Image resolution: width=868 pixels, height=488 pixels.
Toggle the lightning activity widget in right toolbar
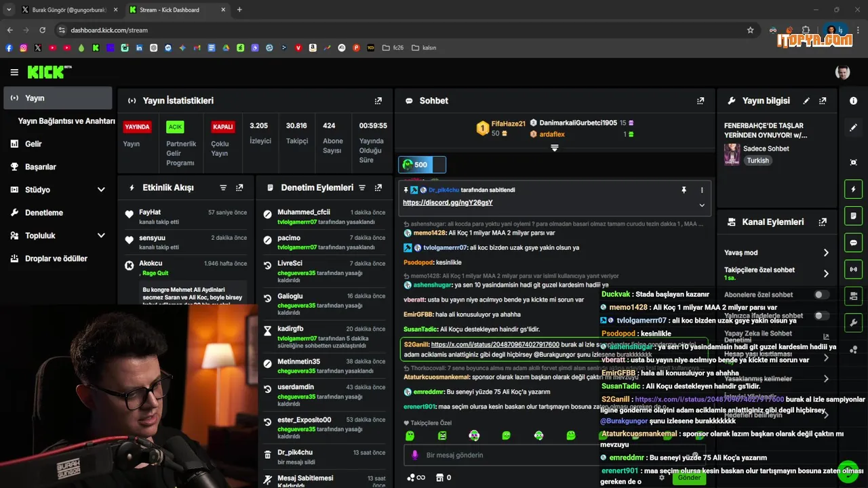point(853,189)
